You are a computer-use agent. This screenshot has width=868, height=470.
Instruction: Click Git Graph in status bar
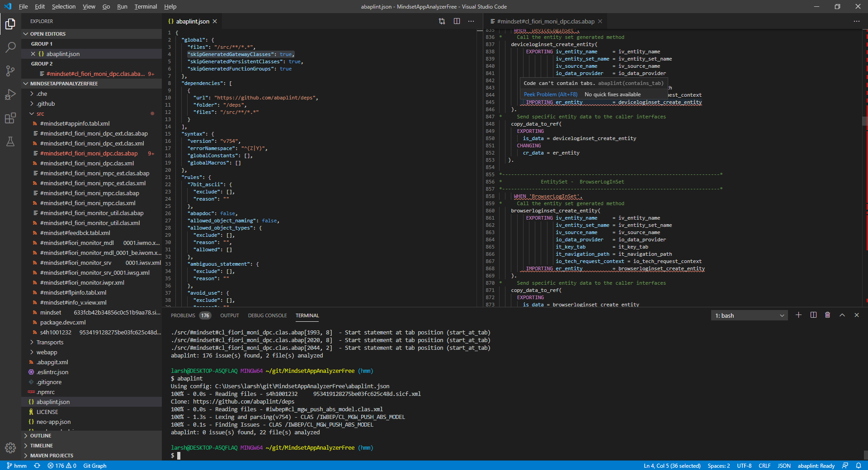pos(95,465)
